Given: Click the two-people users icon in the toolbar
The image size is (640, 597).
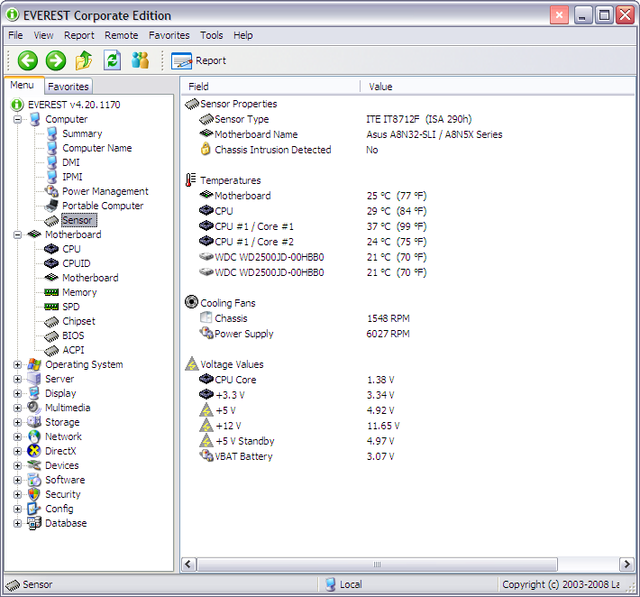Looking at the screenshot, I should tap(140, 60).
